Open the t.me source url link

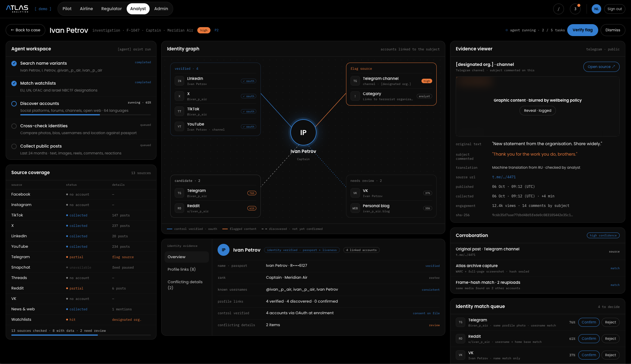click(504, 177)
